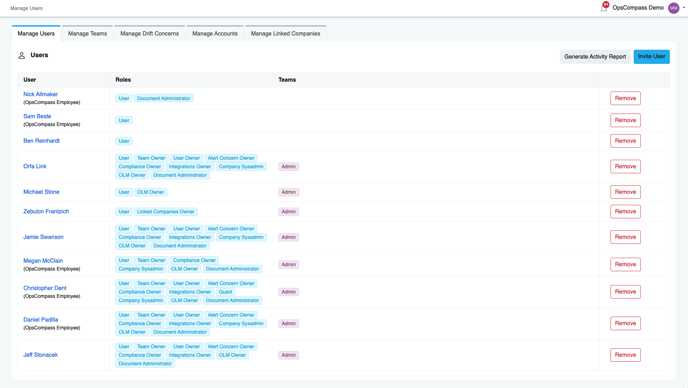Click Michael Stone's Admin team tag

click(x=289, y=192)
